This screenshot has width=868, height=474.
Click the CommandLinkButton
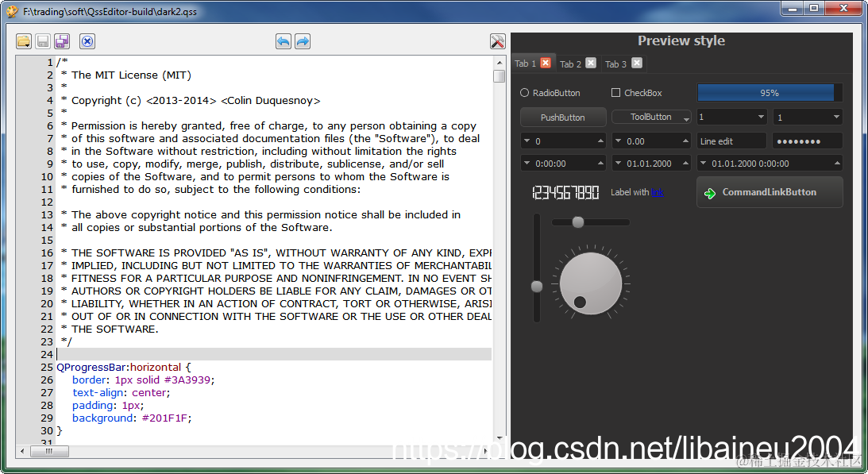coord(770,192)
